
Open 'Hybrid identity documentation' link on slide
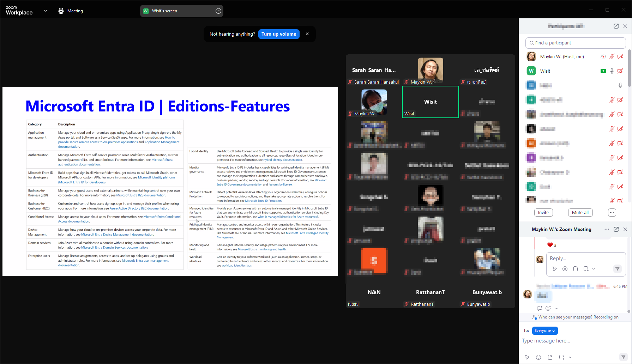click(x=283, y=160)
